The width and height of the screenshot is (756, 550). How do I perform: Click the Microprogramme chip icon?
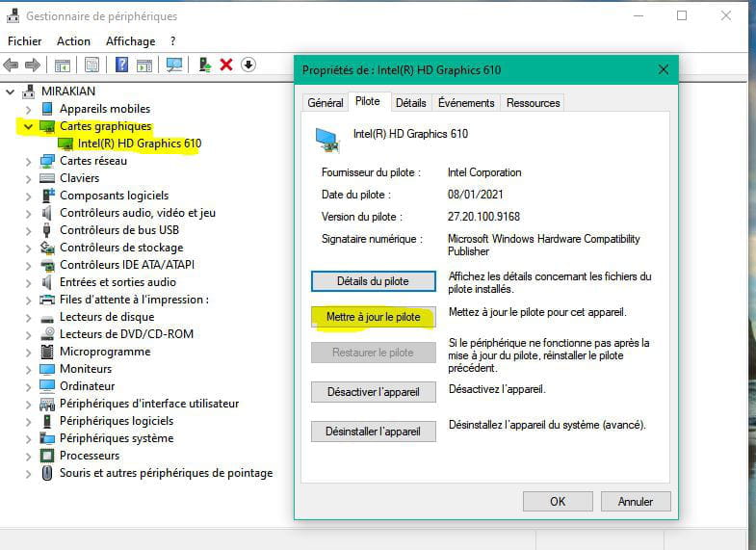(47, 352)
